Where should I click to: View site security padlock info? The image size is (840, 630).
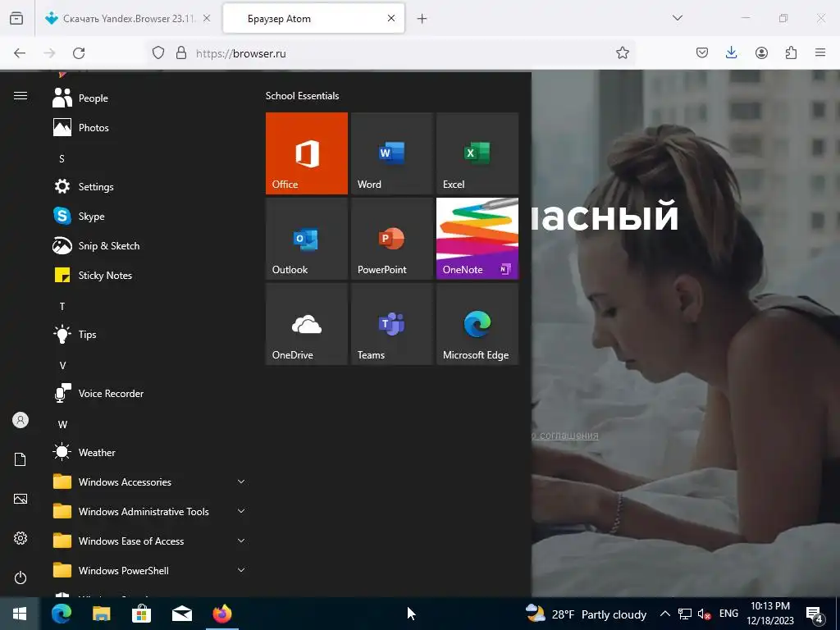tap(181, 52)
